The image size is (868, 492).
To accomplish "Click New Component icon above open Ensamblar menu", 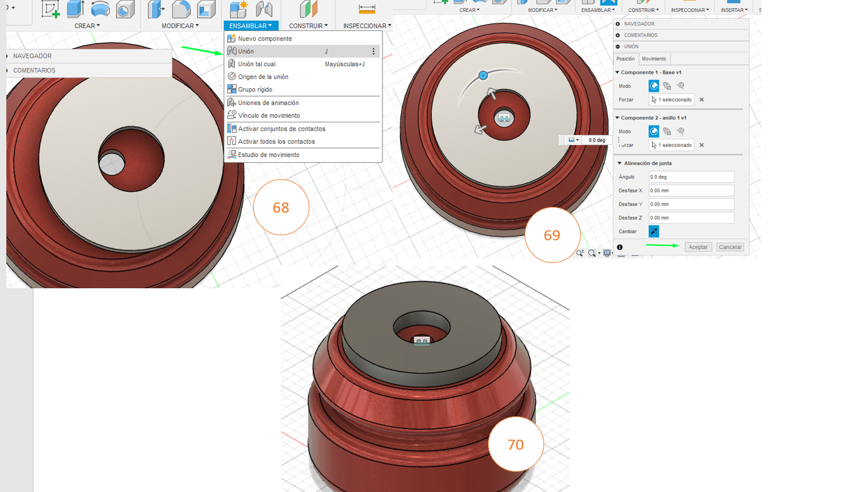I will [x=238, y=9].
